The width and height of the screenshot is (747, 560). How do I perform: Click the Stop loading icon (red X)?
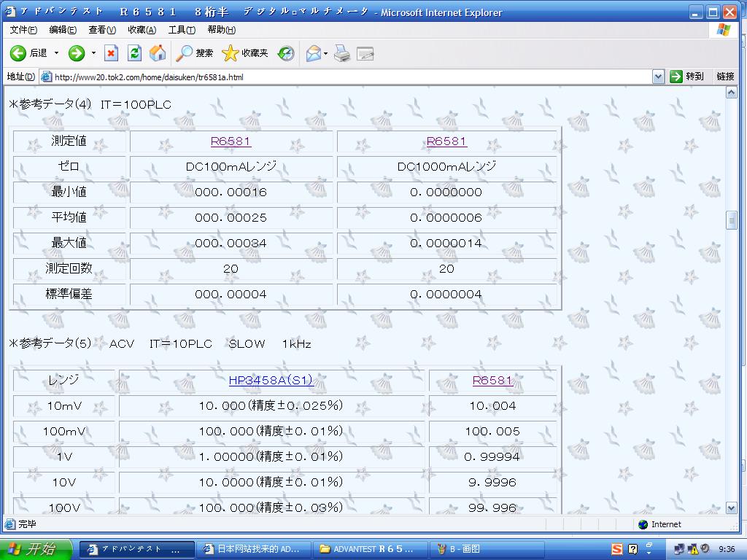(111, 52)
